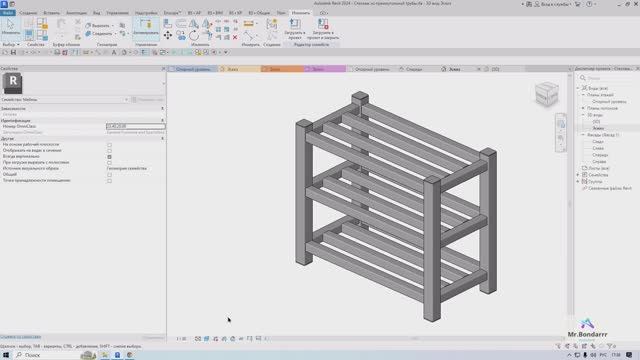Screen dimensions: 640x360
Task: Open the Создание (Create) ribbon tab
Action: tap(28, 13)
